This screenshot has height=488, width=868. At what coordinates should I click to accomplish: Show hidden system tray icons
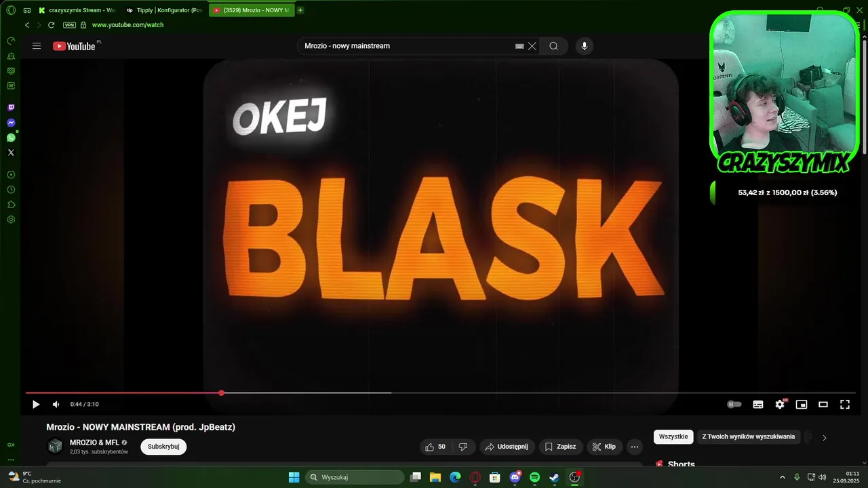[782, 477]
